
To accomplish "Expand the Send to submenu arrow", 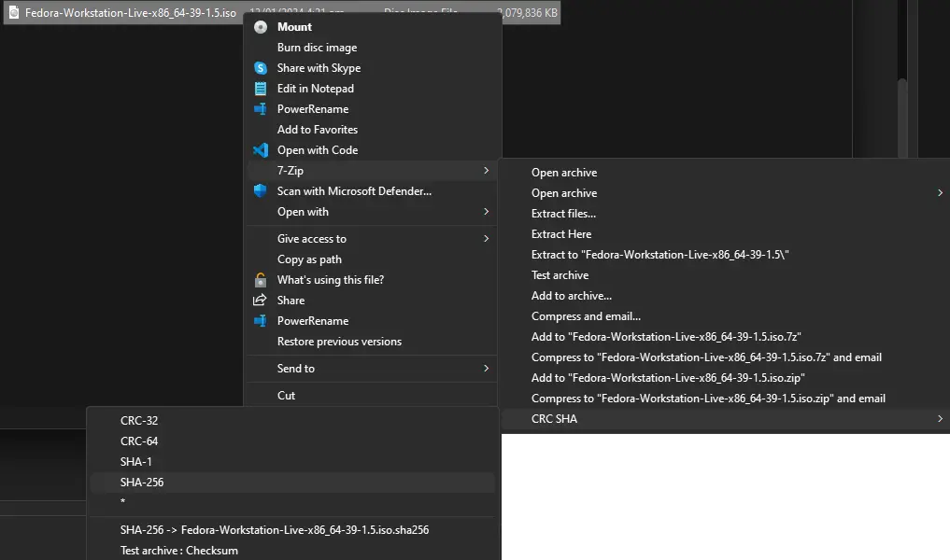I will pos(486,368).
